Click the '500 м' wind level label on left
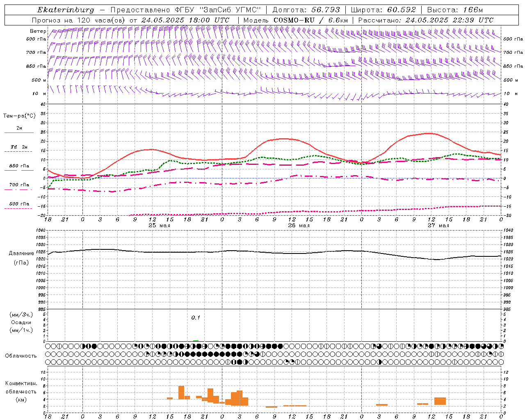The image size is (525, 420). click(x=39, y=80)
